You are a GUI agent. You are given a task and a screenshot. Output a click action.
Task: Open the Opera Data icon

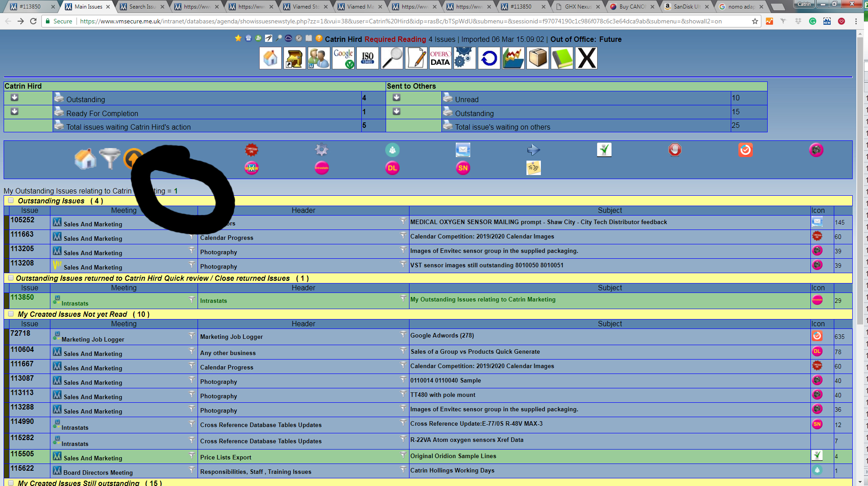tap(440, 58)
